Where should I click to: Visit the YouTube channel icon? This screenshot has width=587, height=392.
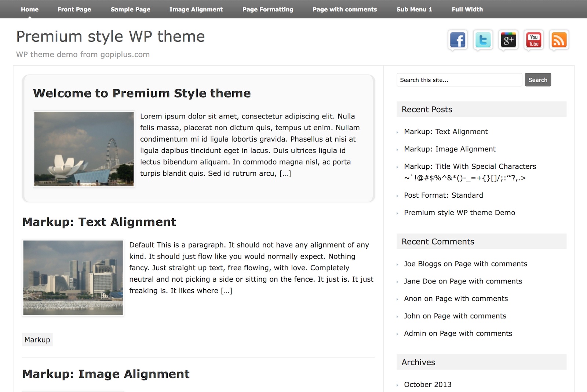(x=534, y=40)
